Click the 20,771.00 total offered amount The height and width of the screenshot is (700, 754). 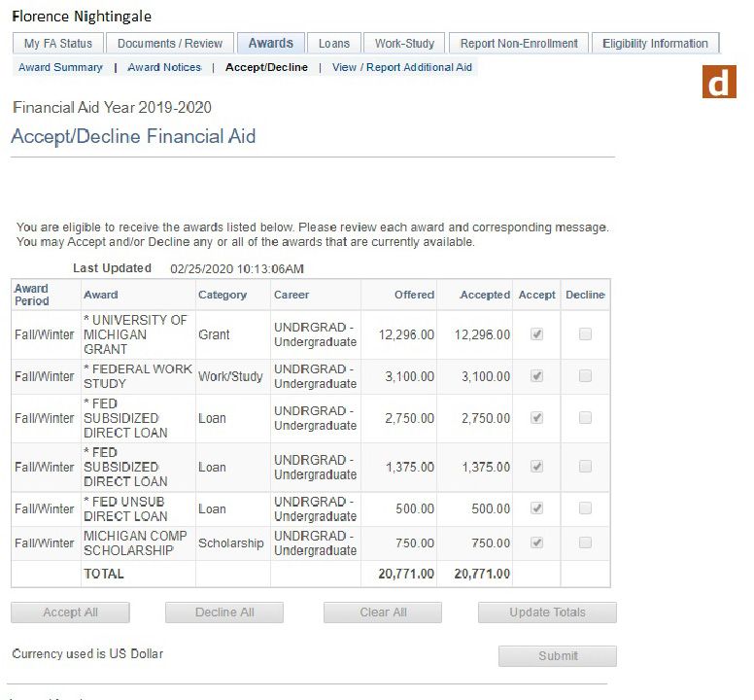click(406, 574)
